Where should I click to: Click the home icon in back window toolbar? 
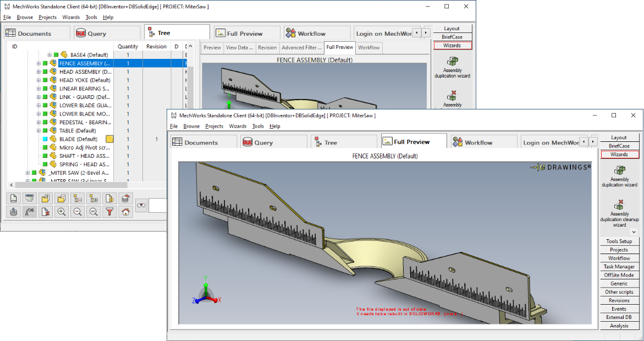[x=126, y=212]
